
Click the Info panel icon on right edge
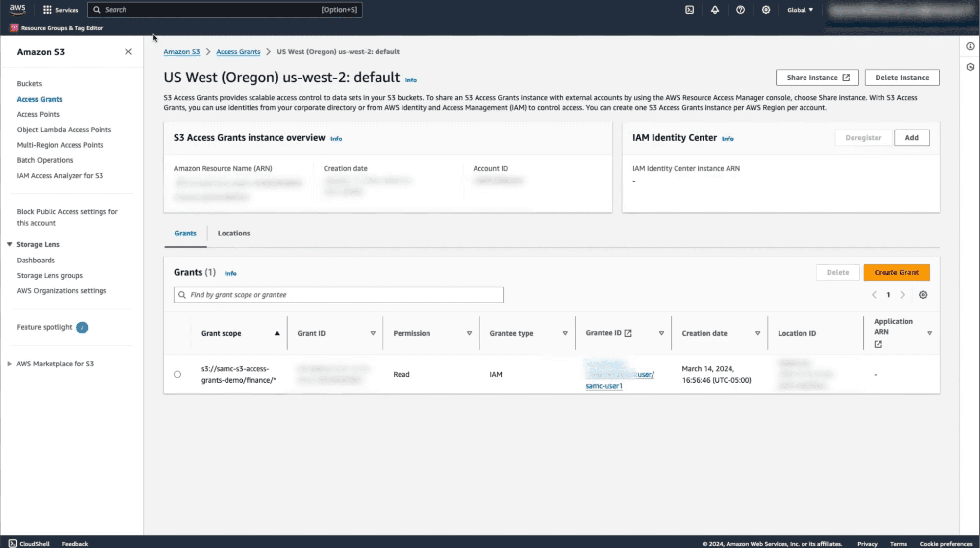tap(970, 46)
